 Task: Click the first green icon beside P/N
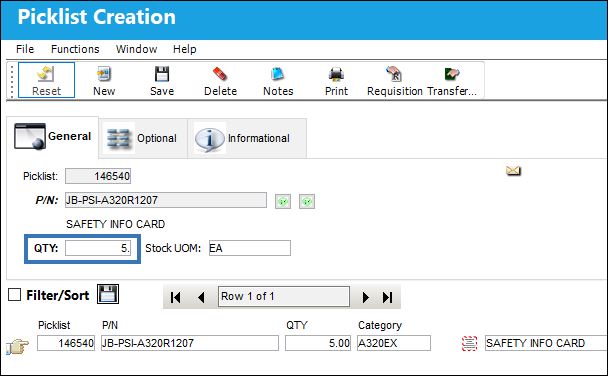pos(283,201)
